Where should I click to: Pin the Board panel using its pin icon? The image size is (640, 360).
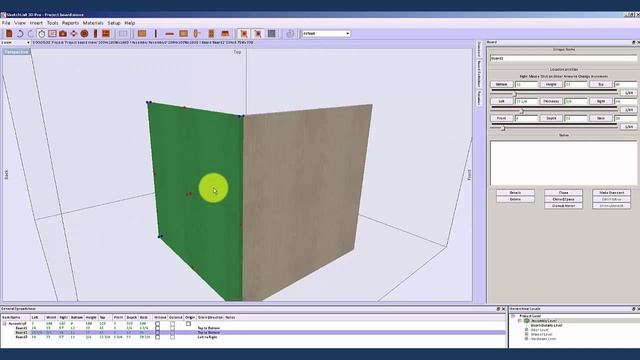[633, 42]
